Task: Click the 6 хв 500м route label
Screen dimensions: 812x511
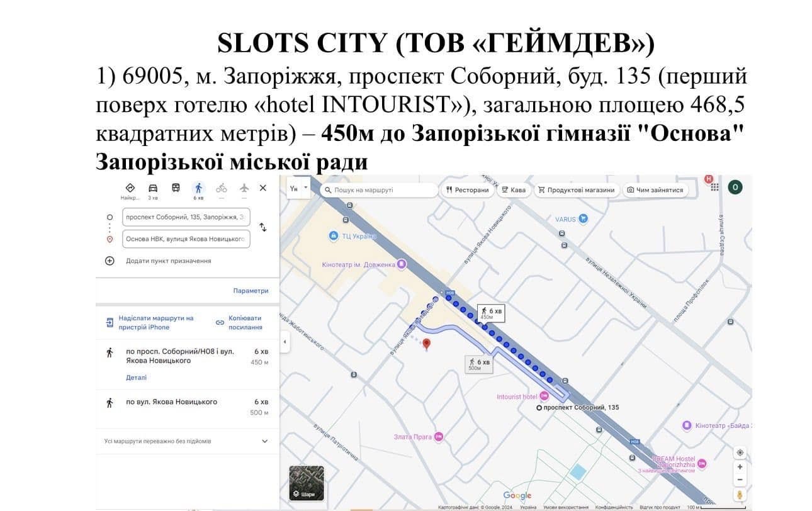Action: (x=479, y=364)
